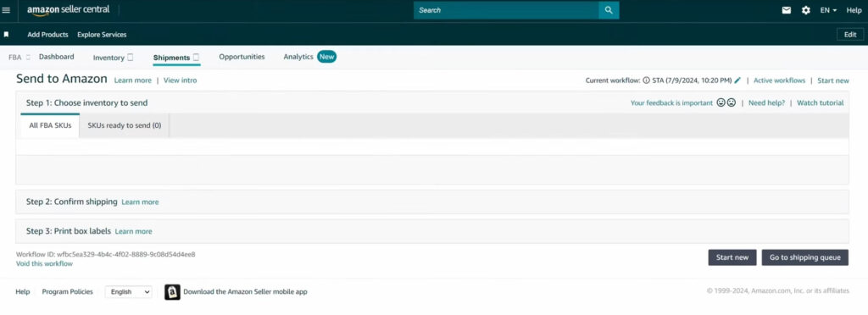Click Learn more beside Confirm shipping
This screenshot has height=315, width=868.
140,202
